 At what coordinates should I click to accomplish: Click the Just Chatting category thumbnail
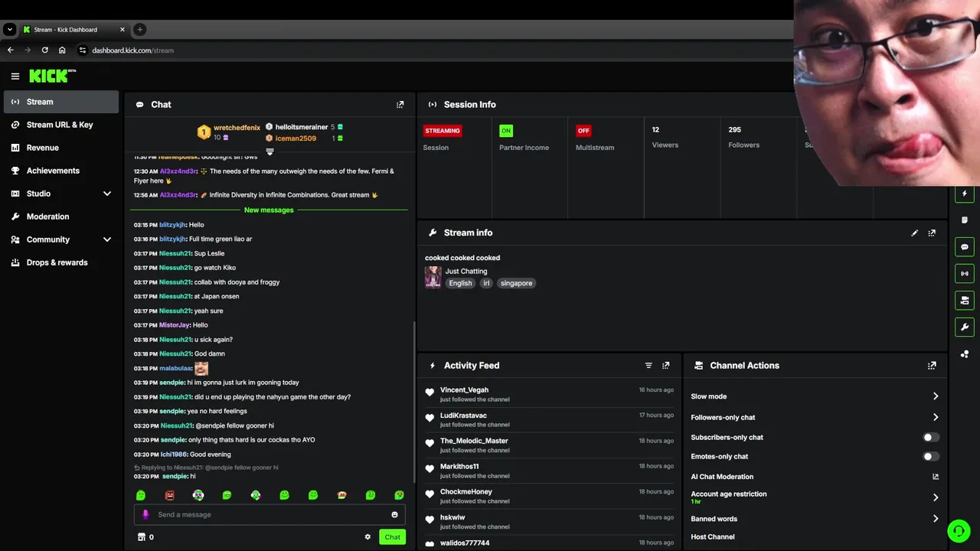pyautogui.click(x=433, y=277)
